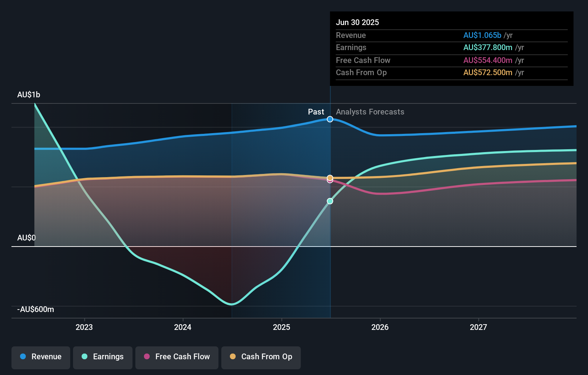Select the Earnings data point marker on the chart
The height and width of the screenshot is (375, 588).
330,201
